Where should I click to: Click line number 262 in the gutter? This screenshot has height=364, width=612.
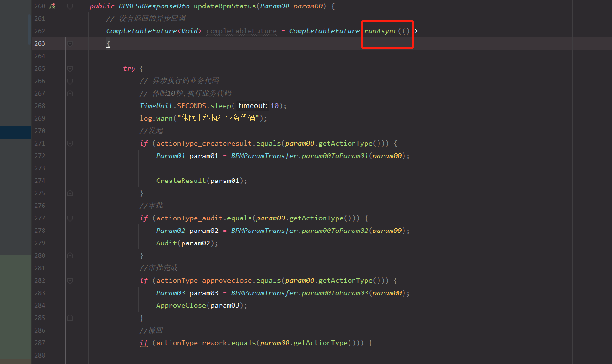click(x=40, y=31)
